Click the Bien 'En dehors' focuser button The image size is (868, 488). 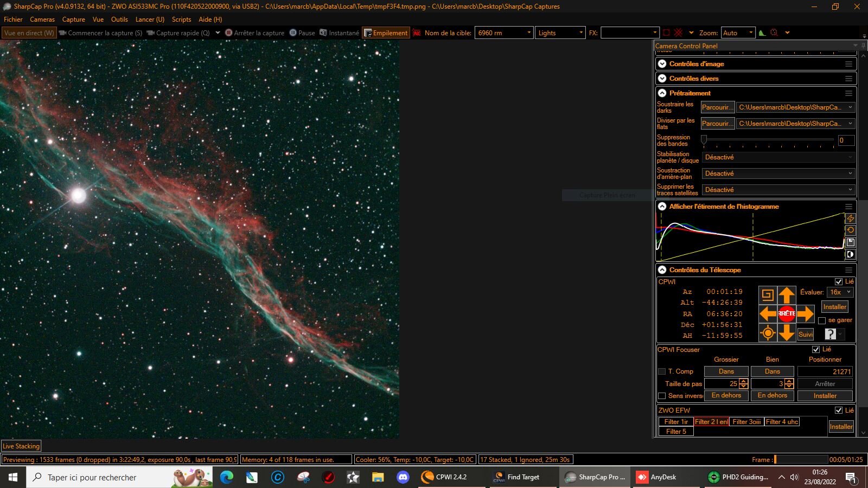pyautogui.click(x=773, y=396)
